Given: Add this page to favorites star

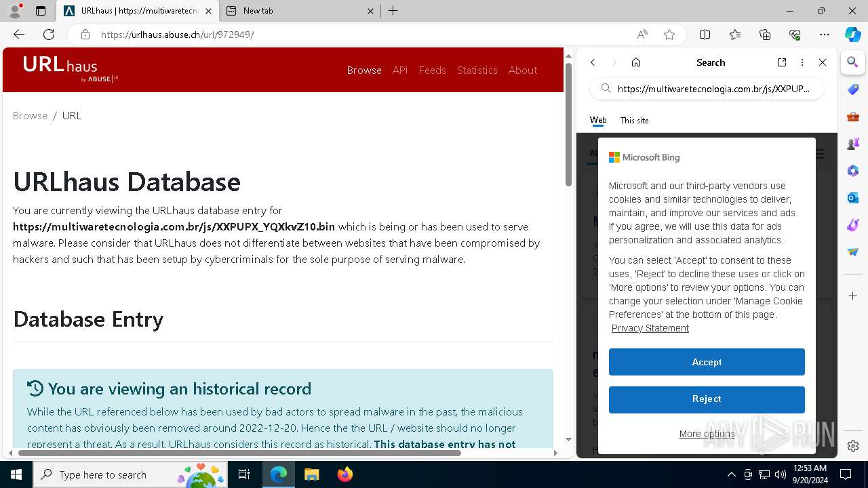Looking at the screenshot, I should pyautogui.click(x=669, y=35).
